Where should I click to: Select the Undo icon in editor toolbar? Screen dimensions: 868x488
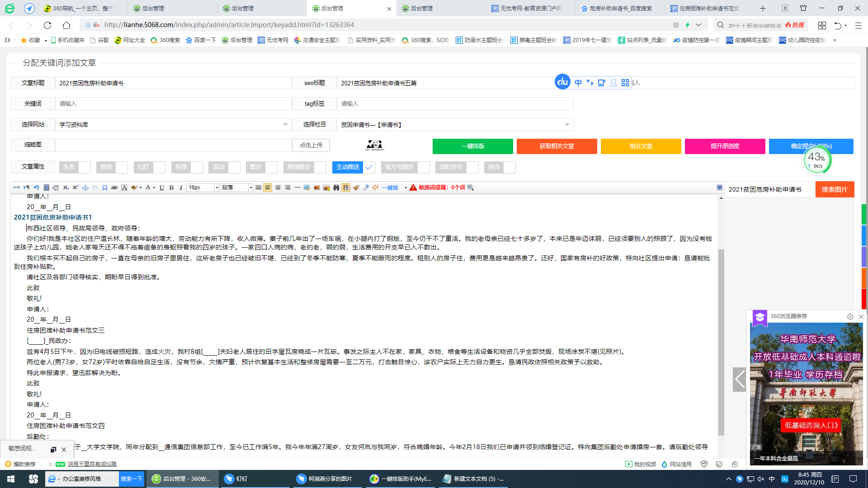coord(37,187)
